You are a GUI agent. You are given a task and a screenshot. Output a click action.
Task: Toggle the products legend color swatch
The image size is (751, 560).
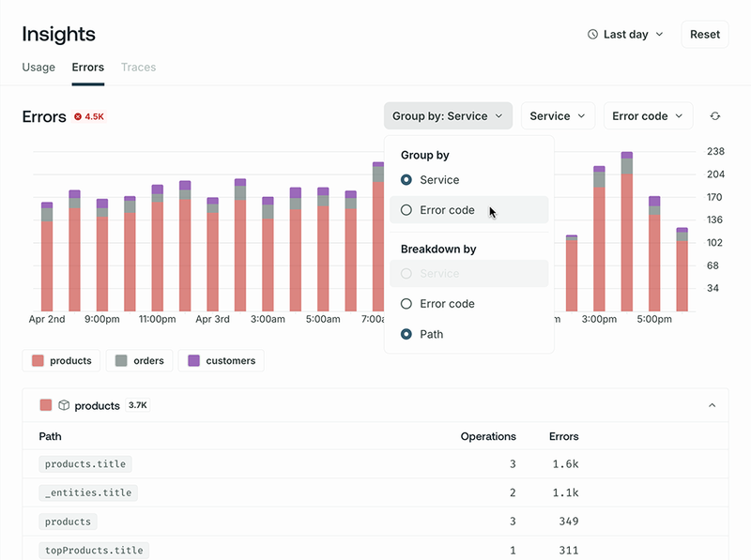pyautogui.click(x=38, y=361)
